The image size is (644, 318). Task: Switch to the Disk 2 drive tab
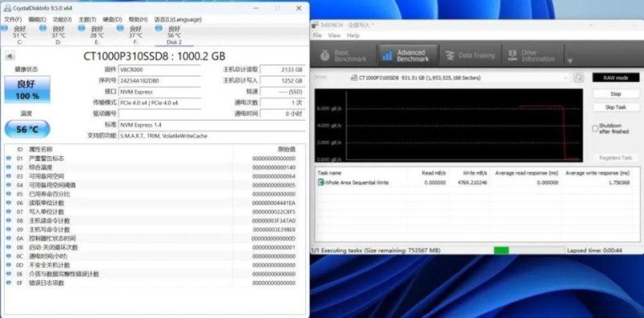174,35
